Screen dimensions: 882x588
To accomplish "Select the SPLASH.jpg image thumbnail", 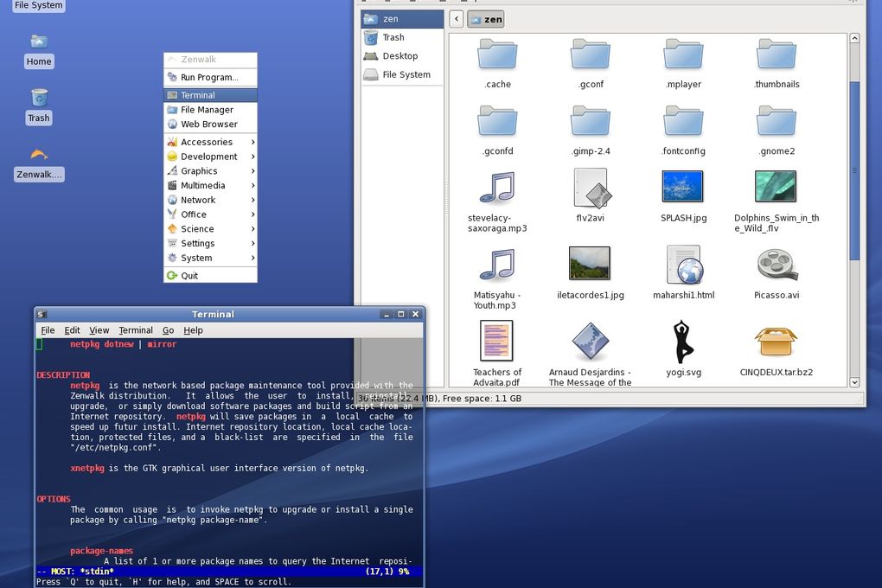I will tap(683, 186).
